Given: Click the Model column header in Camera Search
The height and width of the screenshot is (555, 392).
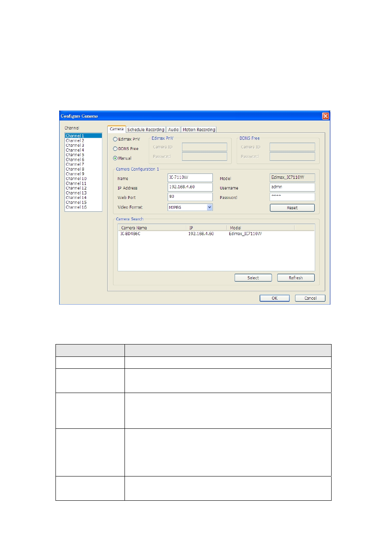Looking at the screenshot, I should 260,228.
